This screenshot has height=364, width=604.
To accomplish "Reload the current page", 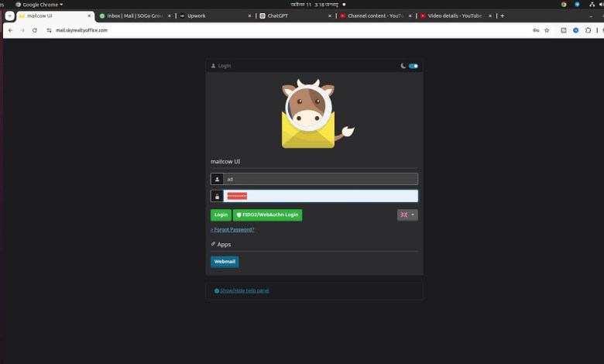I will 35,30.
